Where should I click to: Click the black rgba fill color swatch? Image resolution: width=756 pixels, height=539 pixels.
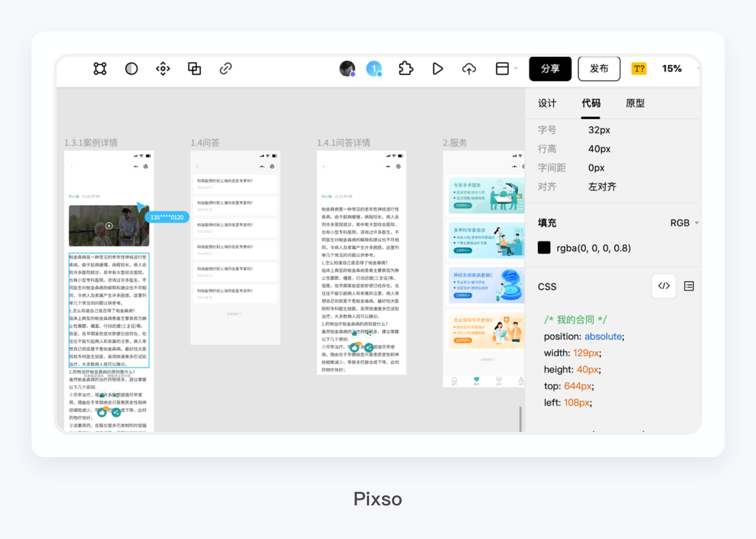(544, 247)
